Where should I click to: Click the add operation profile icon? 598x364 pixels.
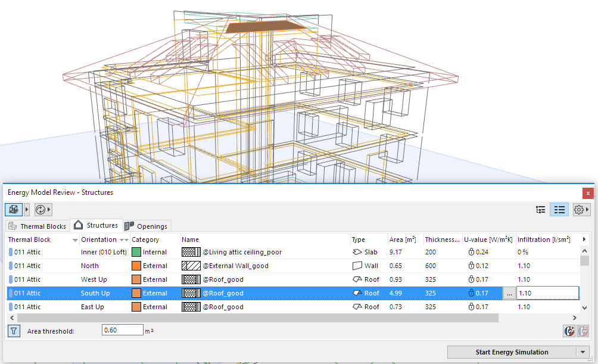569,331
